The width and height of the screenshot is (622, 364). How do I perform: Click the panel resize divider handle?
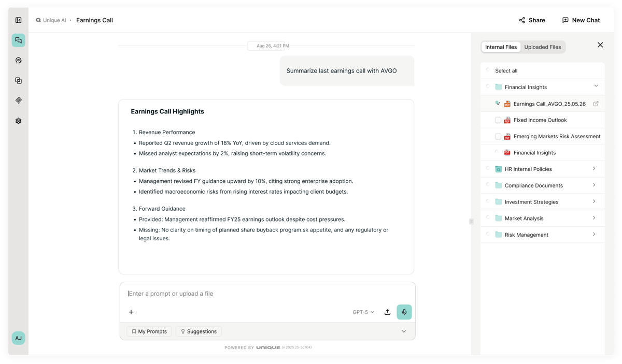[471, 222]
